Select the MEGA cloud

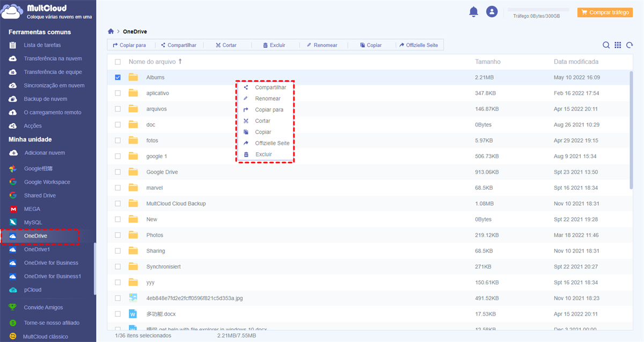point(32,209)
